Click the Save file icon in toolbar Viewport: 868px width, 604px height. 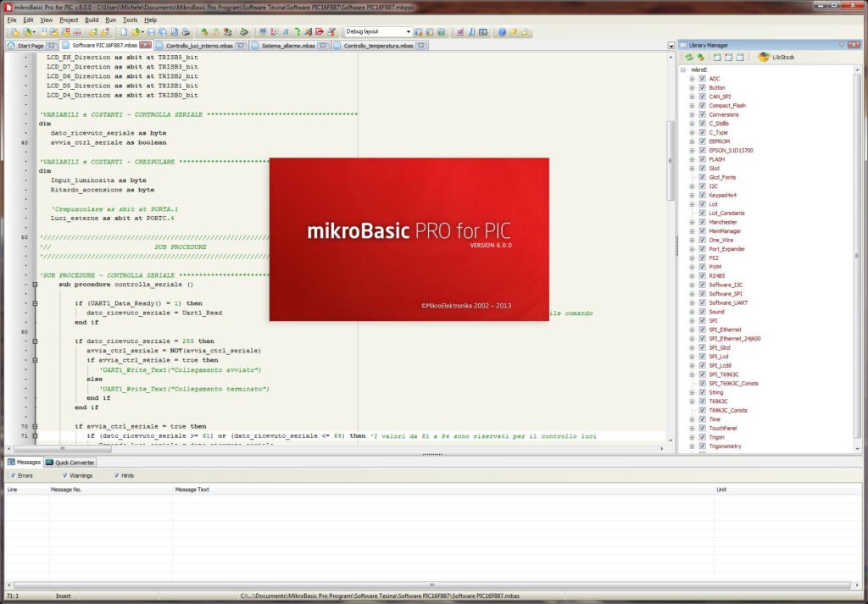pos(152,32)
